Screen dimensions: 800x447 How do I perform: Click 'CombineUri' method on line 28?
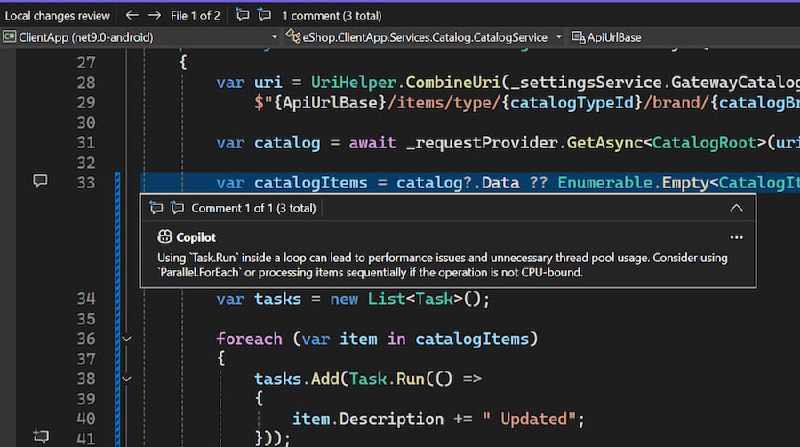[453, 83]
